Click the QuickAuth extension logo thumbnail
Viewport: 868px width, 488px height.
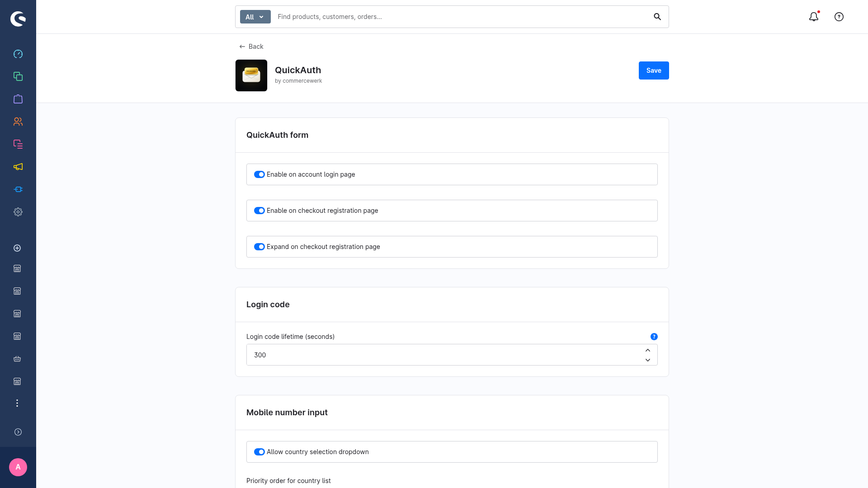point(251,75)
